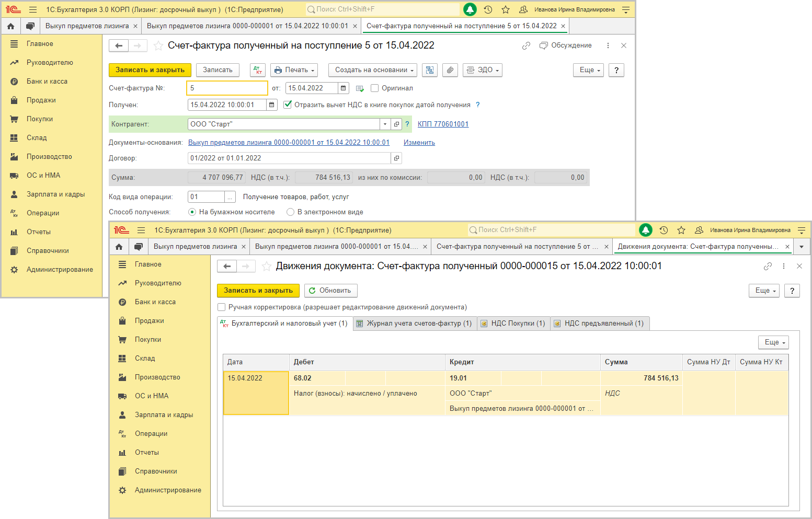
Task: Copy link icon in the invoice form header
Action: point(526,46)
